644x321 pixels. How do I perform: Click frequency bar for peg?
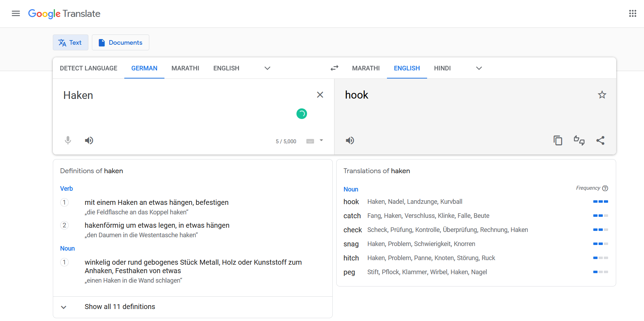pos(601,272)
